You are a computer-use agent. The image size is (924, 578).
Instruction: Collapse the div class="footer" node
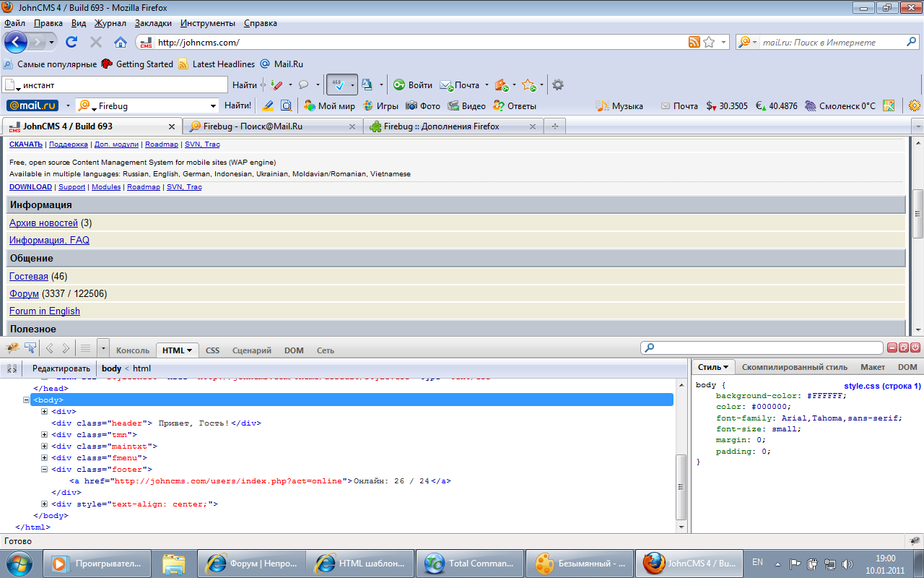click(45, 469)
